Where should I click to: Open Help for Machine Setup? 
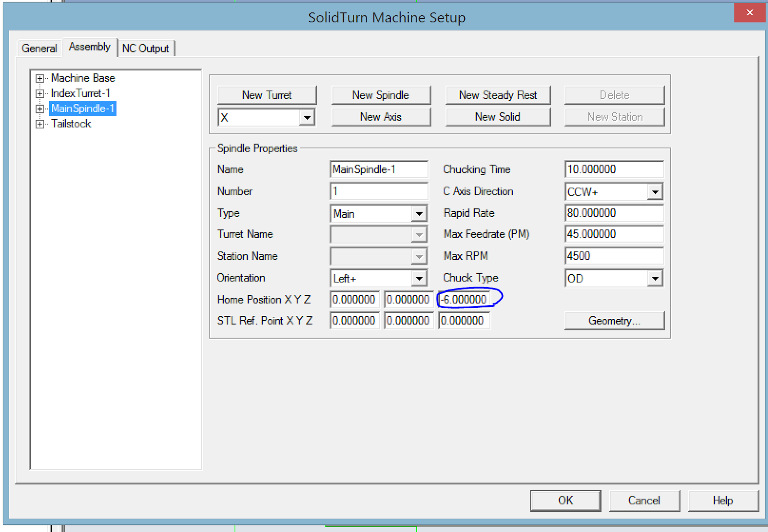(x=723, y=501)
